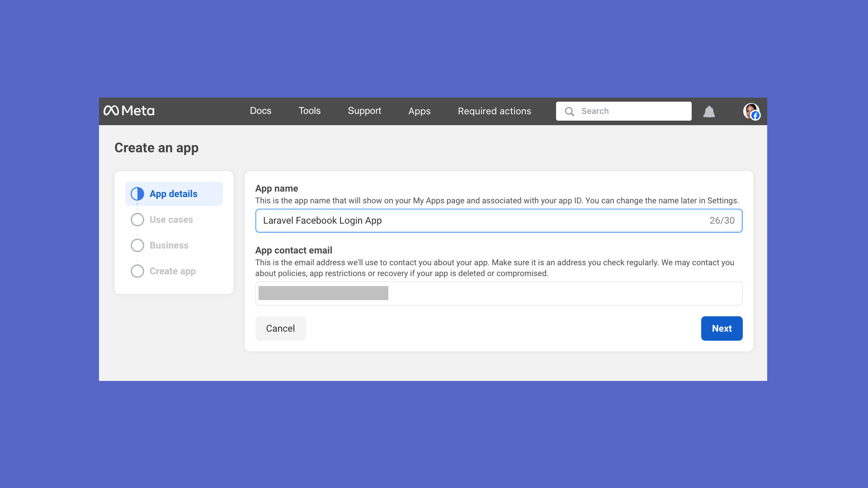Cancel app creation

pos(280,328)
